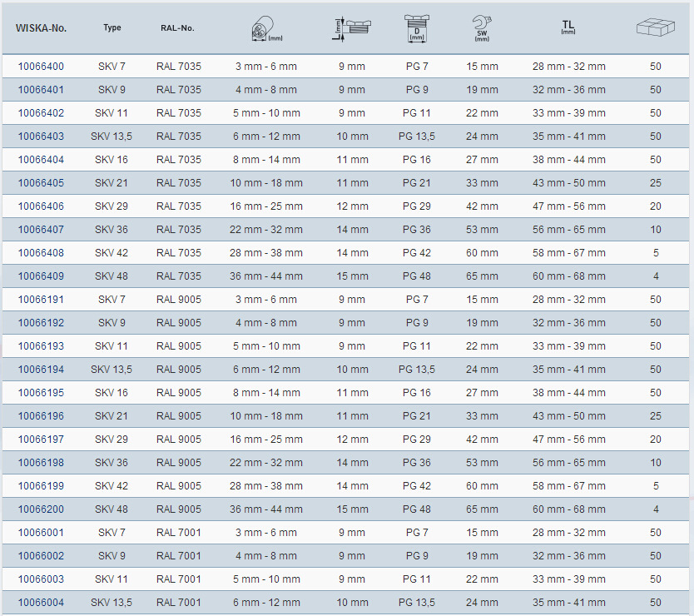
Task: Select pack quantity 20 in row 10066406
Action: [x=656, y=206]
